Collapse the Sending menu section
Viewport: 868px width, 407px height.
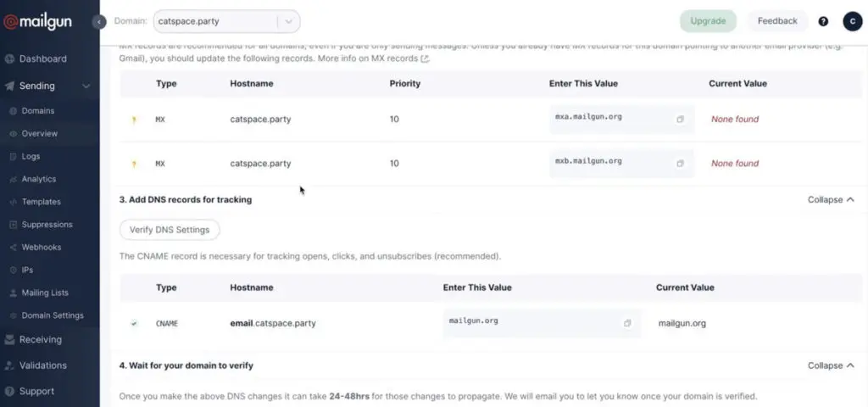pos(86,86)
